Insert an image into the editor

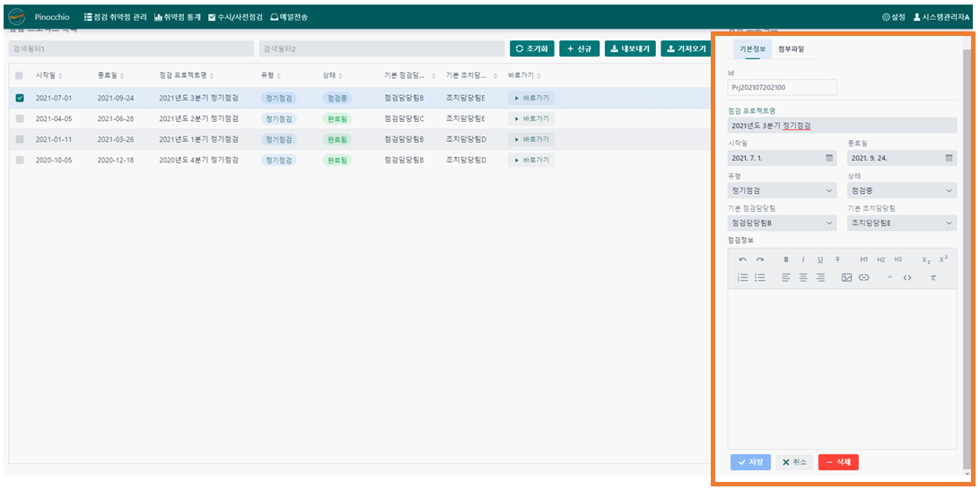click(x=847, y=277)
